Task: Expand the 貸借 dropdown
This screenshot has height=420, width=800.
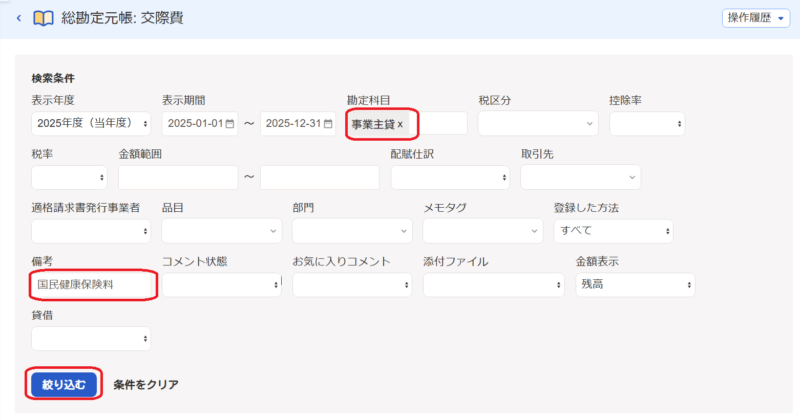Action: (91, 339)
